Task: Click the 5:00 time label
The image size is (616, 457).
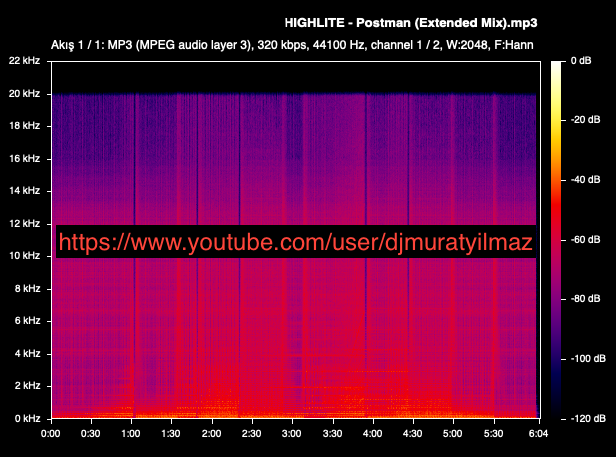Action: pos(453,434)
